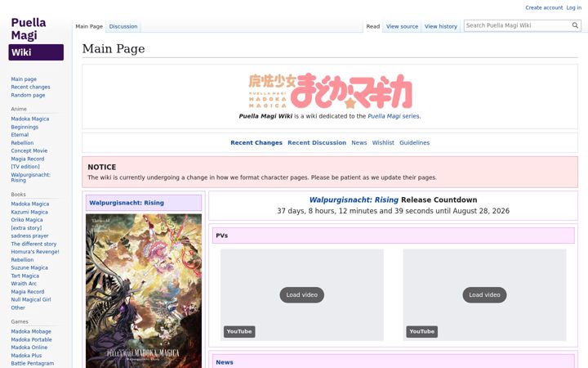Open Rebellion under Books
The width and height of the screenshot is (588, 368).
22,260
